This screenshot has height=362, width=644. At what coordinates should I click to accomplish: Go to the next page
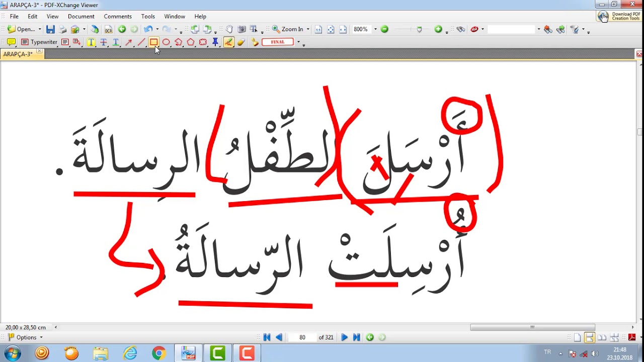(344, 337)
